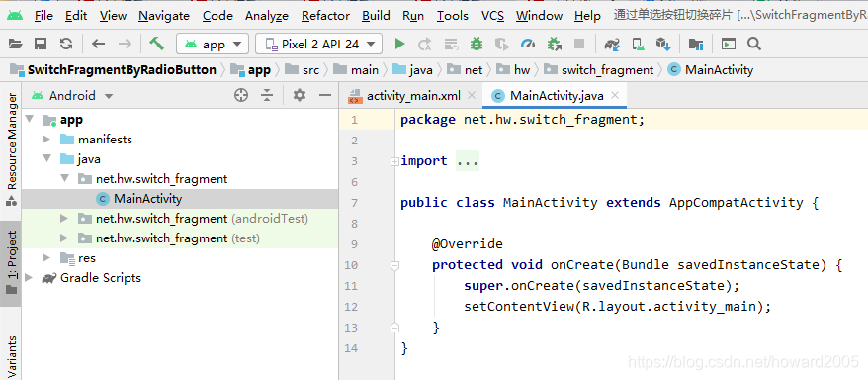Viewport: 868px width, 380px height.
Task: Click the src breadcrumb
Action: (302, 70)
